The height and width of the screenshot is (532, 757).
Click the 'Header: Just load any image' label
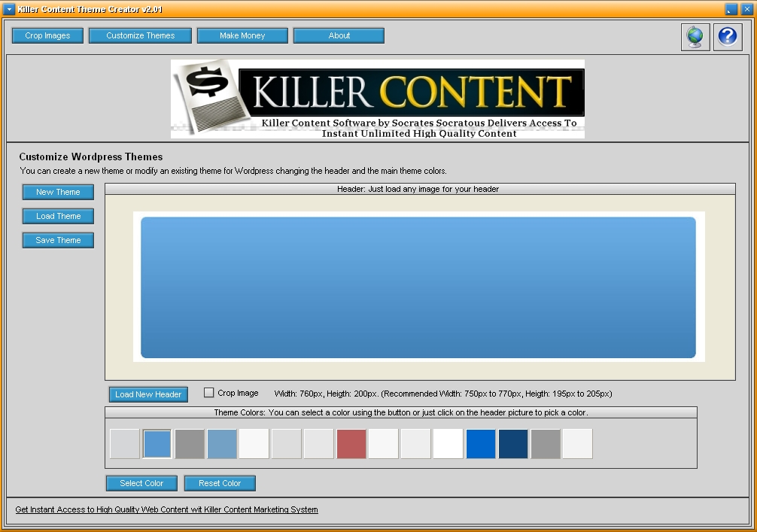[x=418, y=189]
